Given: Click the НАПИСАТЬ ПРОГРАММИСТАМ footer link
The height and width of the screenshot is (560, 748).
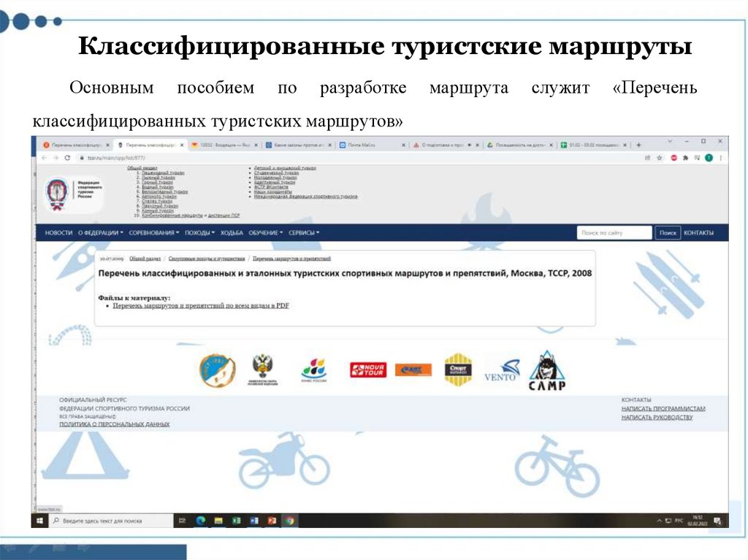Looking at the screenshot, I should pos(663,409).
